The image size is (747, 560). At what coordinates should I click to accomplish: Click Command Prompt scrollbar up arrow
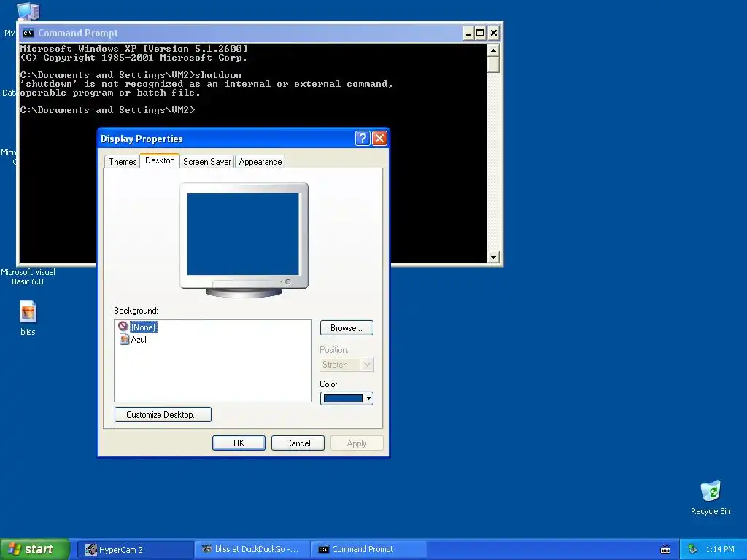494,50
